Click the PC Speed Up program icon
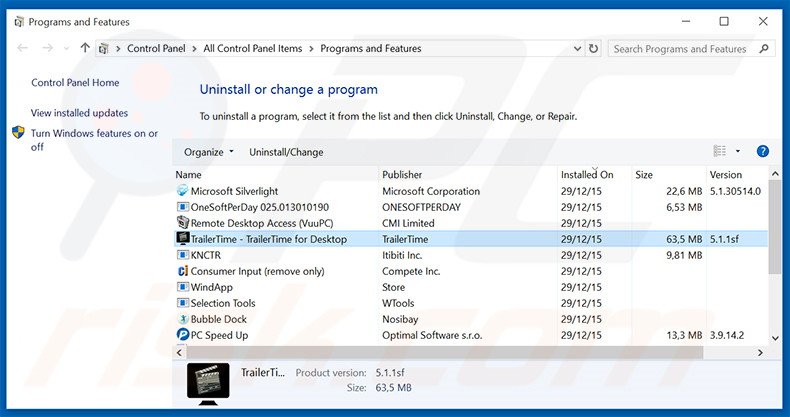 click(182, 335)
